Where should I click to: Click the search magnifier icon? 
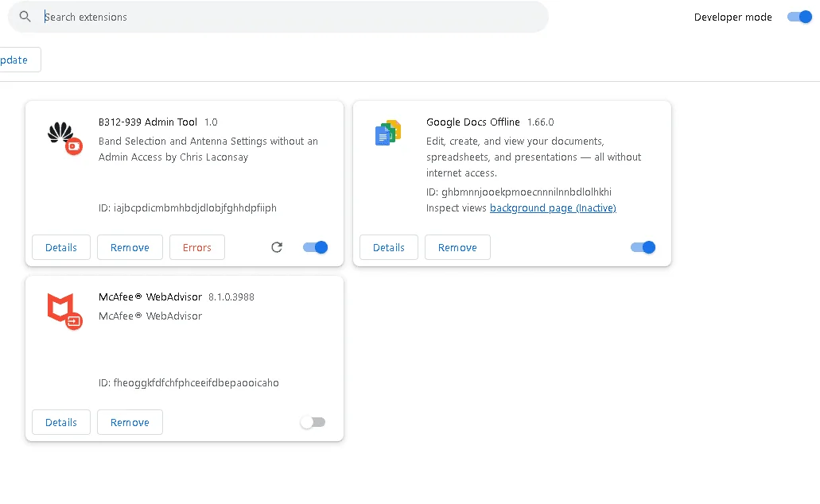coord(25,17)
